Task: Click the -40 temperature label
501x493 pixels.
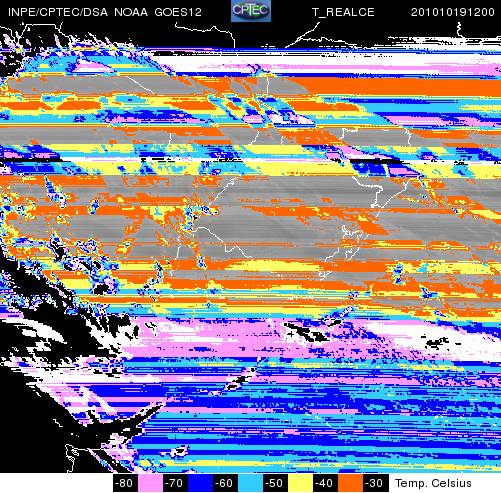Action: 325,483
